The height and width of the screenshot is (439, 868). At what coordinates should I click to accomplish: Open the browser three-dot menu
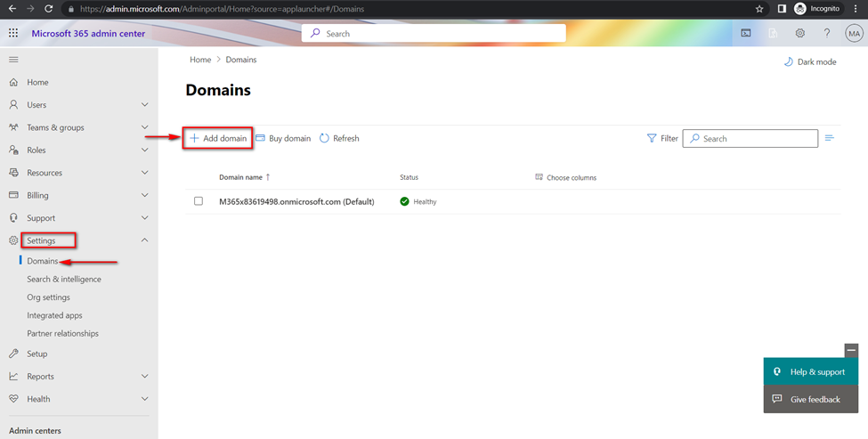(x=857, y=9)
